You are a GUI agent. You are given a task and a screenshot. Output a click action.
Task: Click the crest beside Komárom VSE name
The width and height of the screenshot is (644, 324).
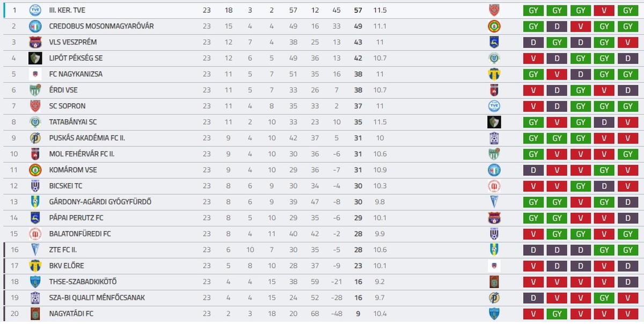click(x=35, y=170)
